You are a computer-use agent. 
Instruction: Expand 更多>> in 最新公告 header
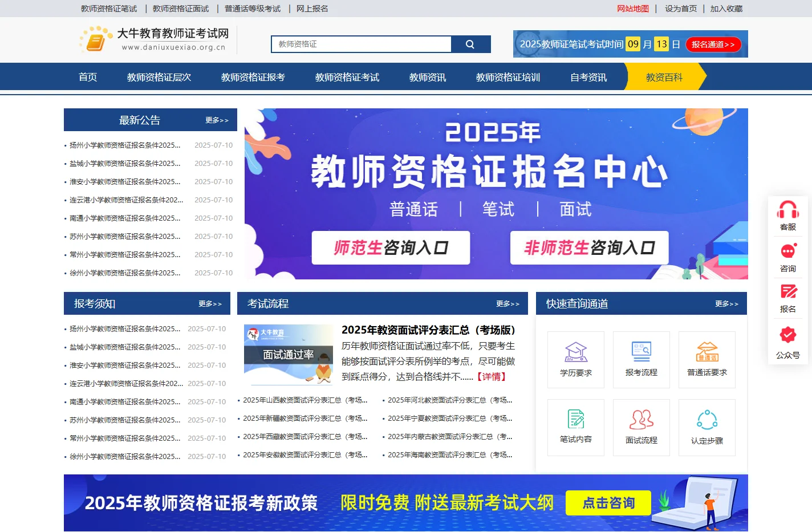(x=217, y=120)
